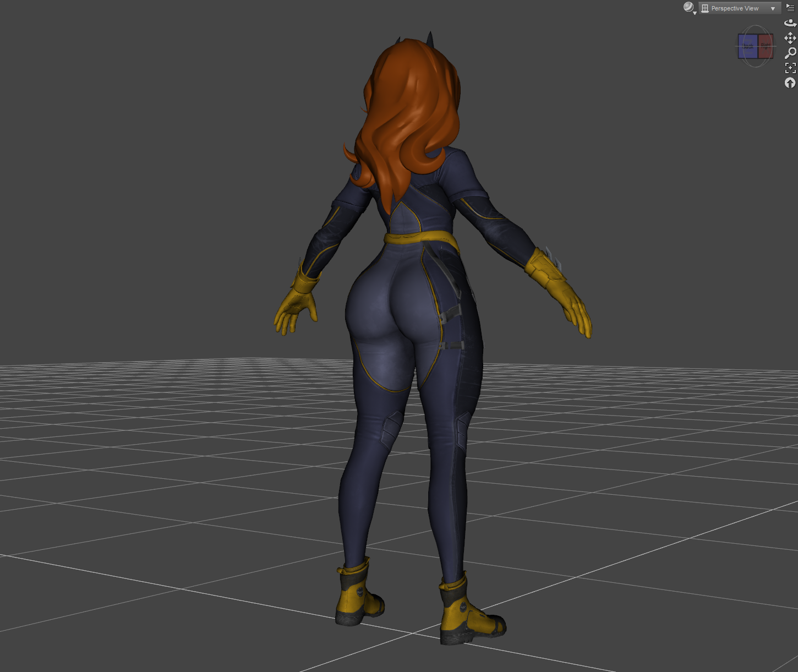Screen dimensions: 798x672
Task: Click the reset camera arrow icon
Action: (x=790, y=83)
